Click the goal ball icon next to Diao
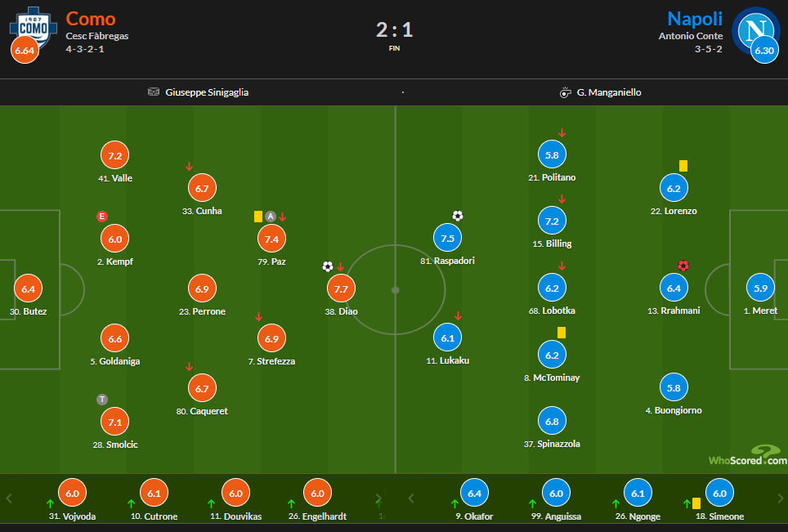Image resolution: width=788 pixels, height=532 pixels. 328,266
